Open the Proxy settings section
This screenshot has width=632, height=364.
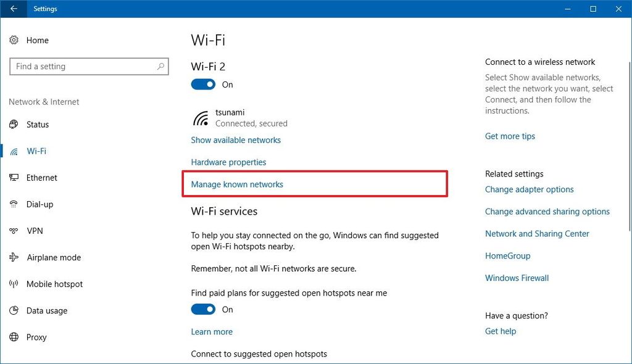36,337
